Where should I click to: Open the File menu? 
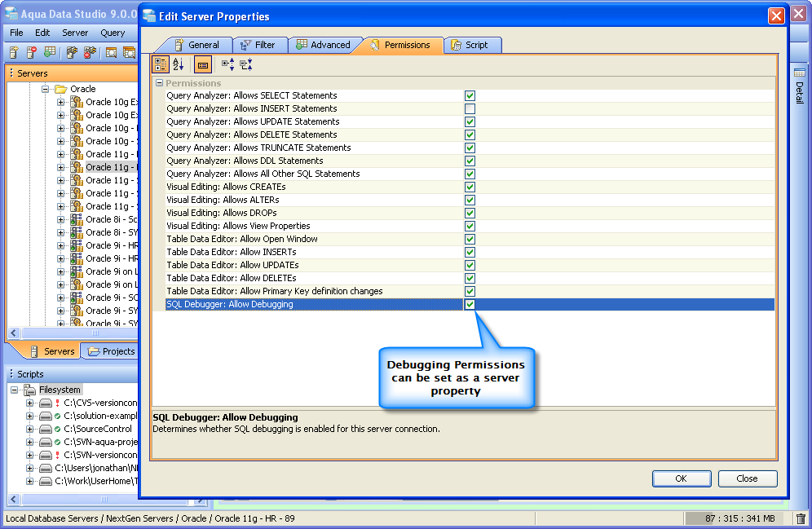pyautogui.click(x=16, y=33)
